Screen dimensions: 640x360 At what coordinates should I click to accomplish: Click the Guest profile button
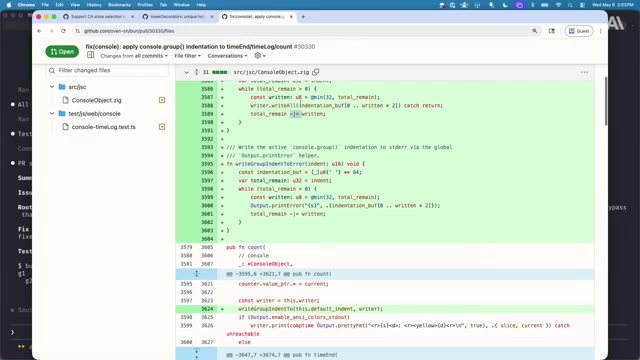(x=579, y=31)
